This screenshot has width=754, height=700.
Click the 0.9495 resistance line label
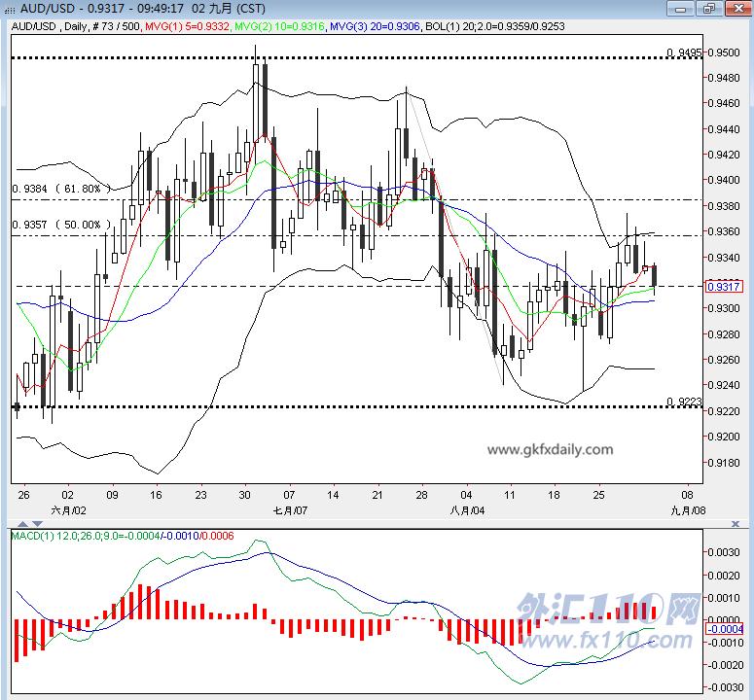coord(684,52)
